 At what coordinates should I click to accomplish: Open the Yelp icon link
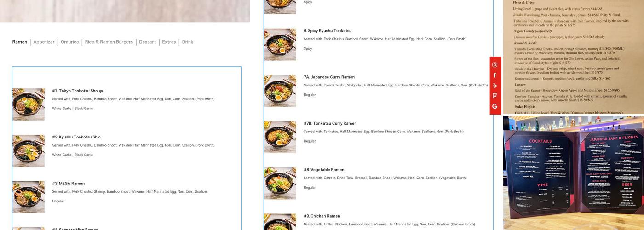tap(495, 86)
